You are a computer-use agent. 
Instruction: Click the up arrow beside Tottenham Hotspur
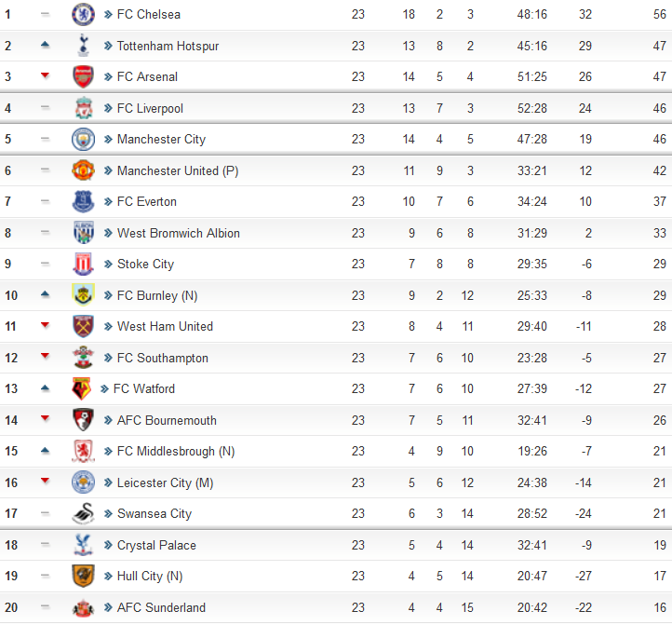(x=45, y=44)
